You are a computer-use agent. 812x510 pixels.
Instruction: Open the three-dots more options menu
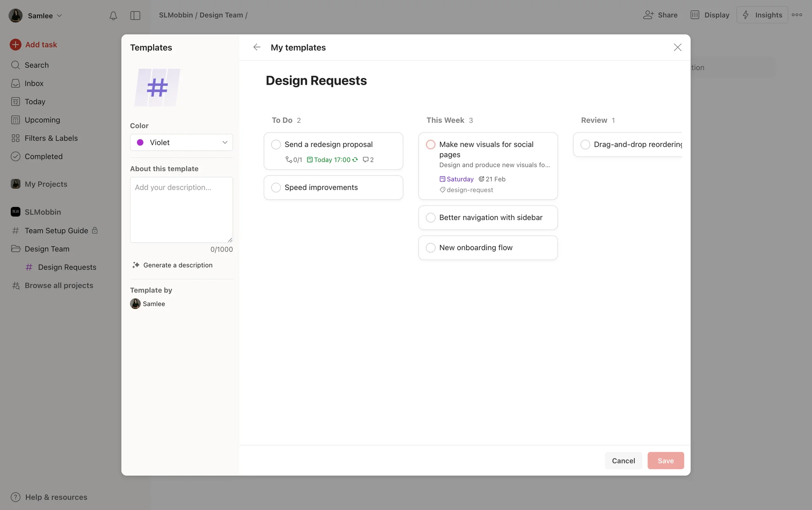(x=797, y=15)
